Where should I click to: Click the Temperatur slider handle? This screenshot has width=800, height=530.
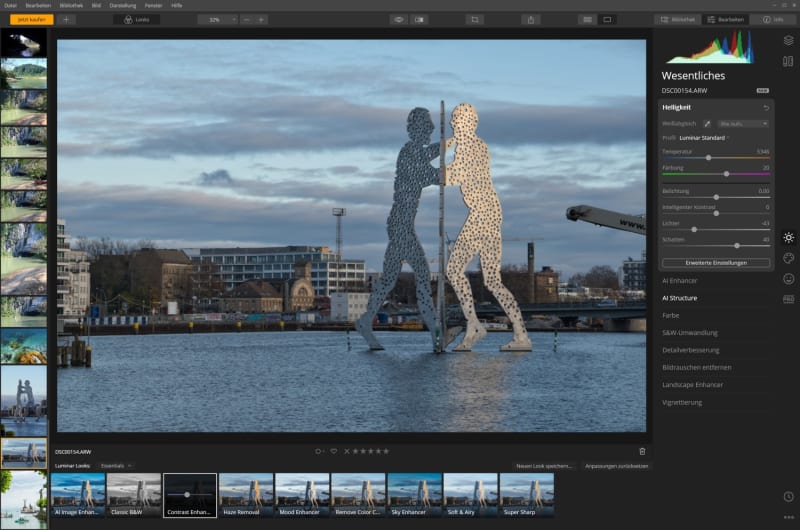708,158
